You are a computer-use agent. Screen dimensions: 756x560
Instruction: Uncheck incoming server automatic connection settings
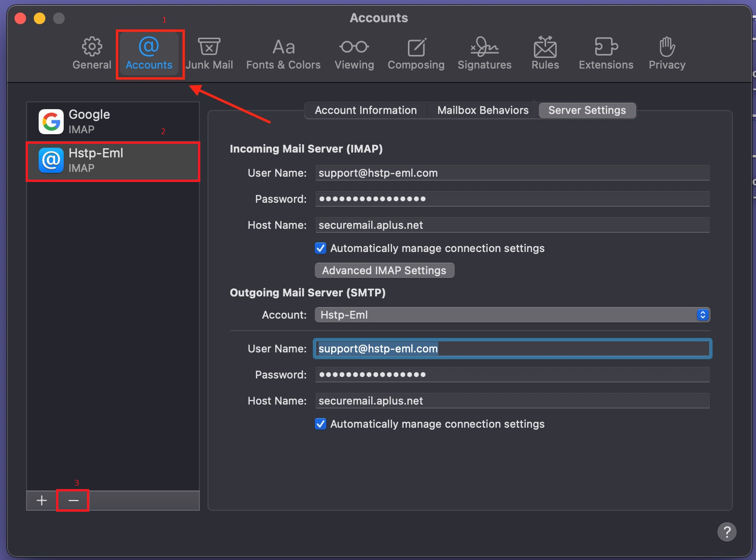click(321, 248)
